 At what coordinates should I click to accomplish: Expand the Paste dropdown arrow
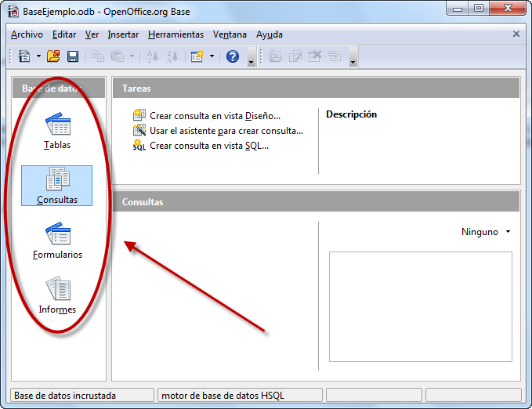click(x=132, y=56)
